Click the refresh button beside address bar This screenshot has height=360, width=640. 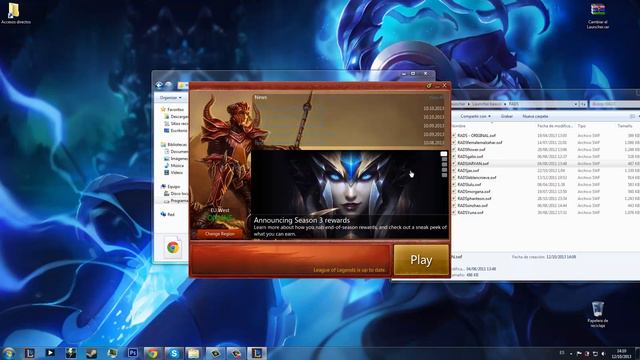pos(583,104)
